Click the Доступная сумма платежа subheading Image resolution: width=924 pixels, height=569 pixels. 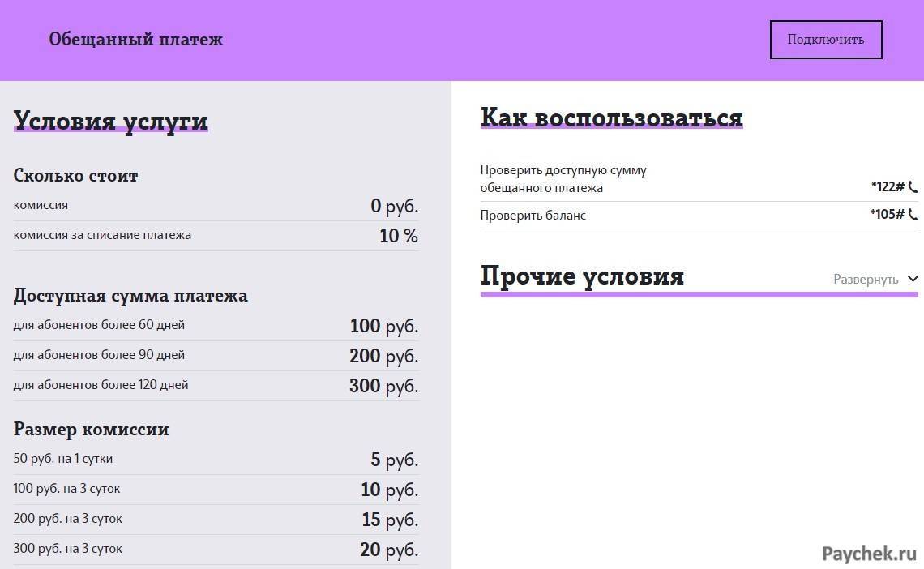130,296
